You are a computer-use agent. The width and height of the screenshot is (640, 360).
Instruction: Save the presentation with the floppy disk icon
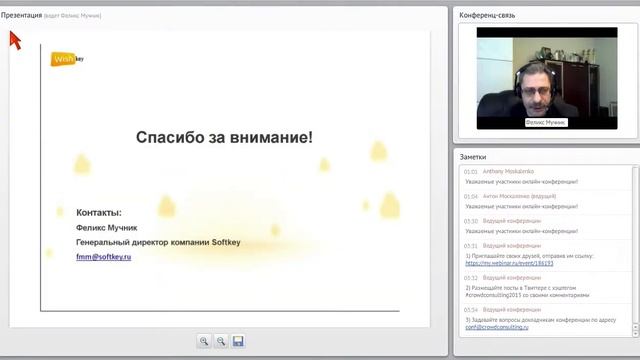click(x=238, y=341)
